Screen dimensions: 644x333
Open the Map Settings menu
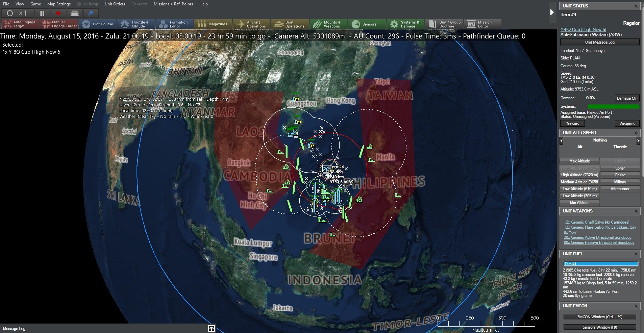pos(58,4)
